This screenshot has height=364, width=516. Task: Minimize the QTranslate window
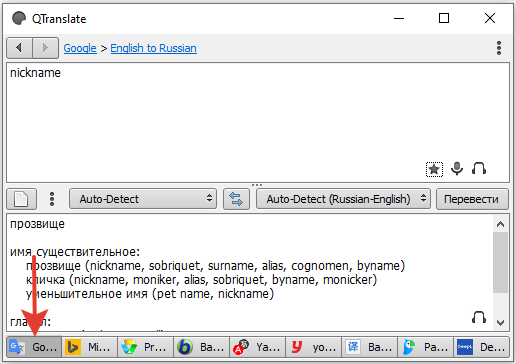coord(399,18)
